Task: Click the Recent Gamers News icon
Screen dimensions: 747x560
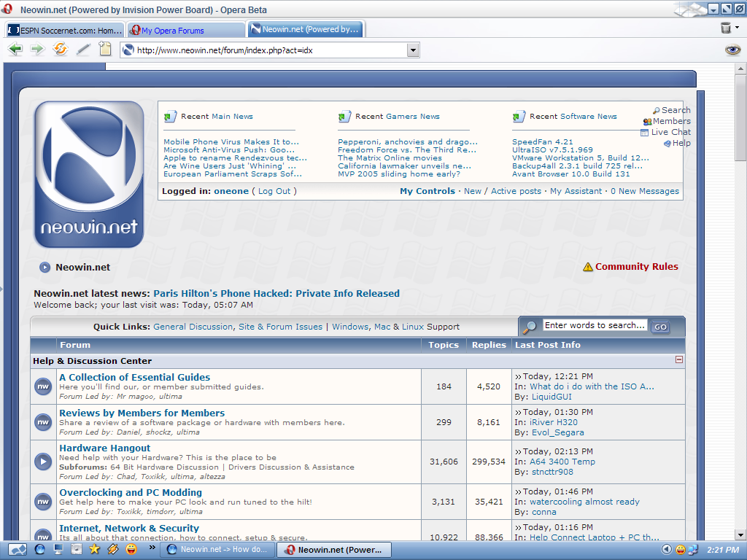Action: [344, 117]
